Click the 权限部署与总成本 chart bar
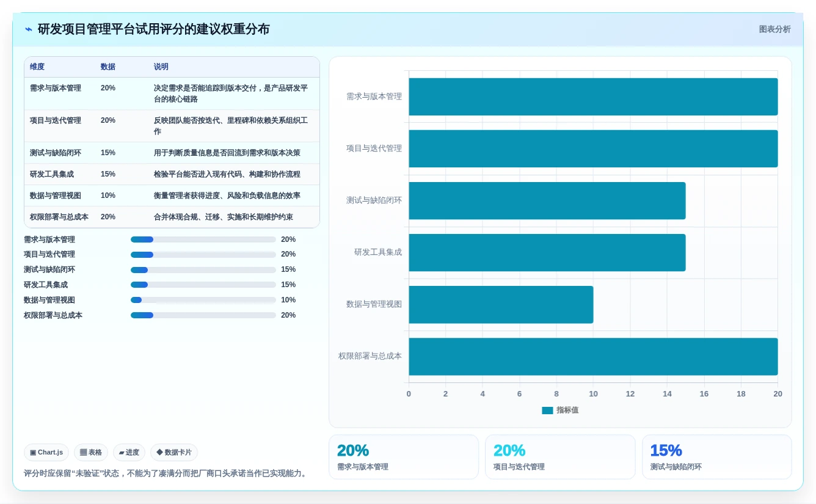816x504 pixels. [593, 356]
